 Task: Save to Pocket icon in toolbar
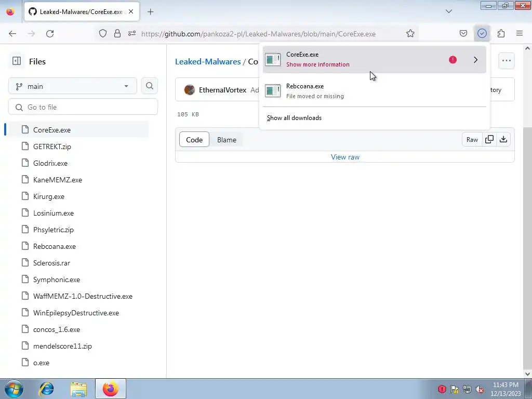click(x=463, y=34)
